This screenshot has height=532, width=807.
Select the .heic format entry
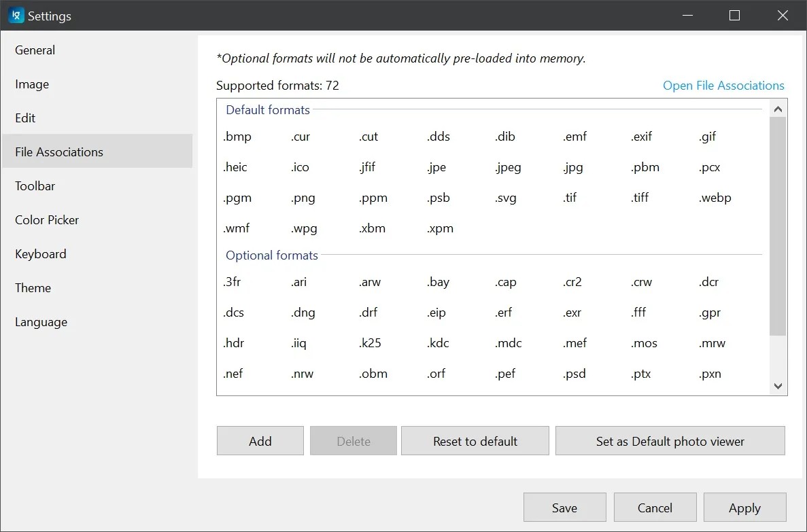235,167
